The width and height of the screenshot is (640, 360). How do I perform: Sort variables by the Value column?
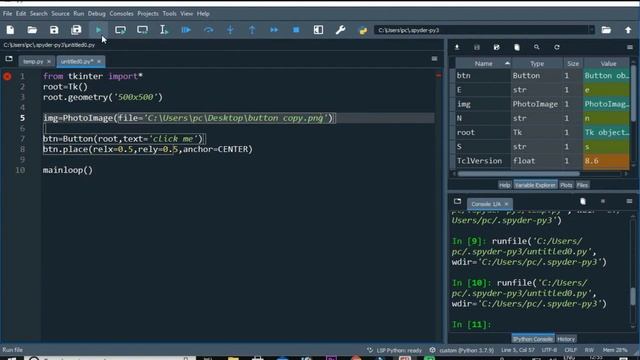(x=608, y=64)
